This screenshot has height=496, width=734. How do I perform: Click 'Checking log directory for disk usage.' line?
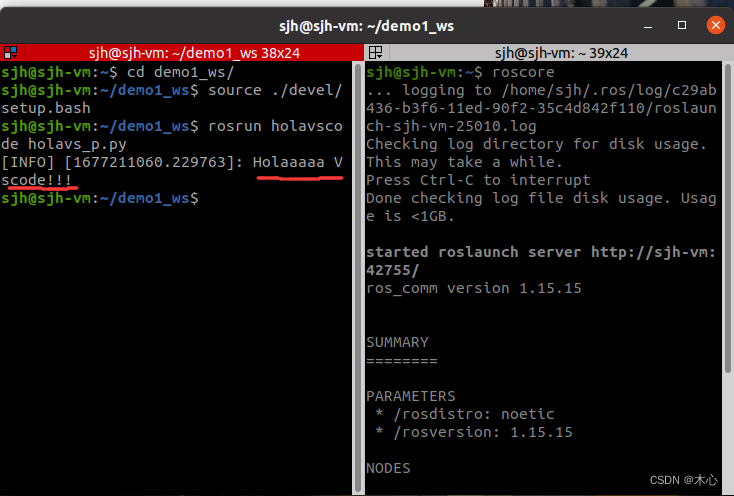click(x=536, y=144)
